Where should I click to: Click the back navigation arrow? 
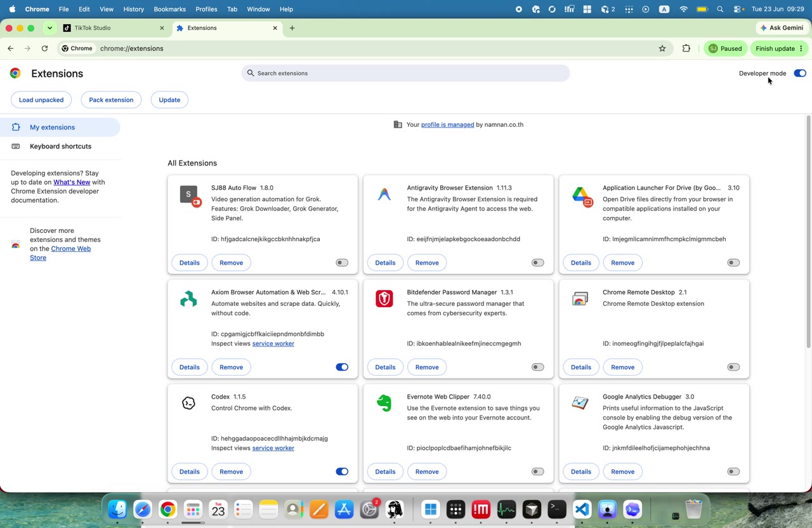point(11,48)
